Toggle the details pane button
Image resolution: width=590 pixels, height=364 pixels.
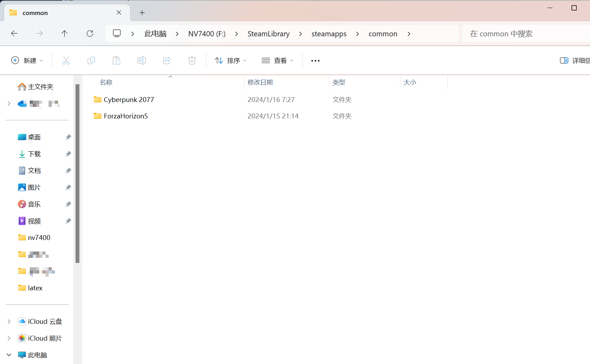tap(574, 60)
